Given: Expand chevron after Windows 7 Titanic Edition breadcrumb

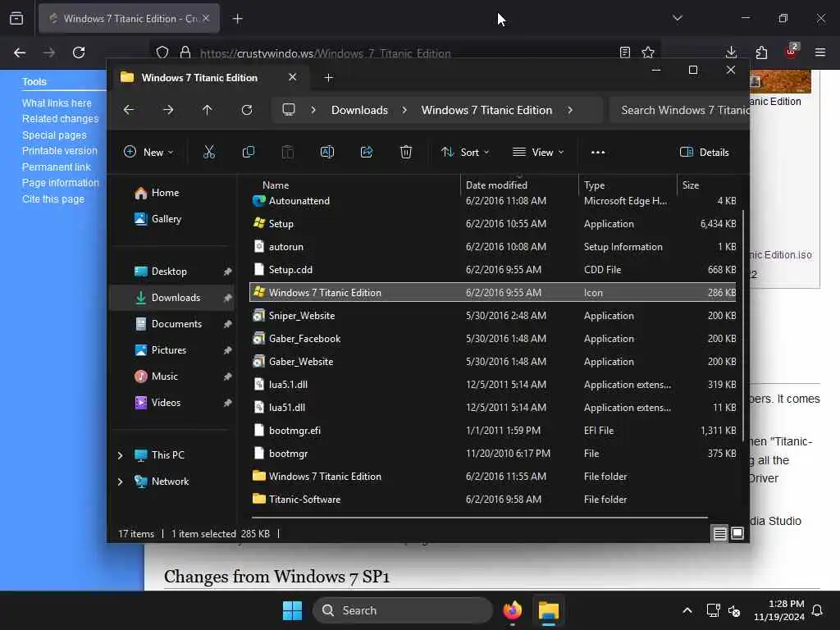Looking at the screenshot, I should (x=570, y=110).
